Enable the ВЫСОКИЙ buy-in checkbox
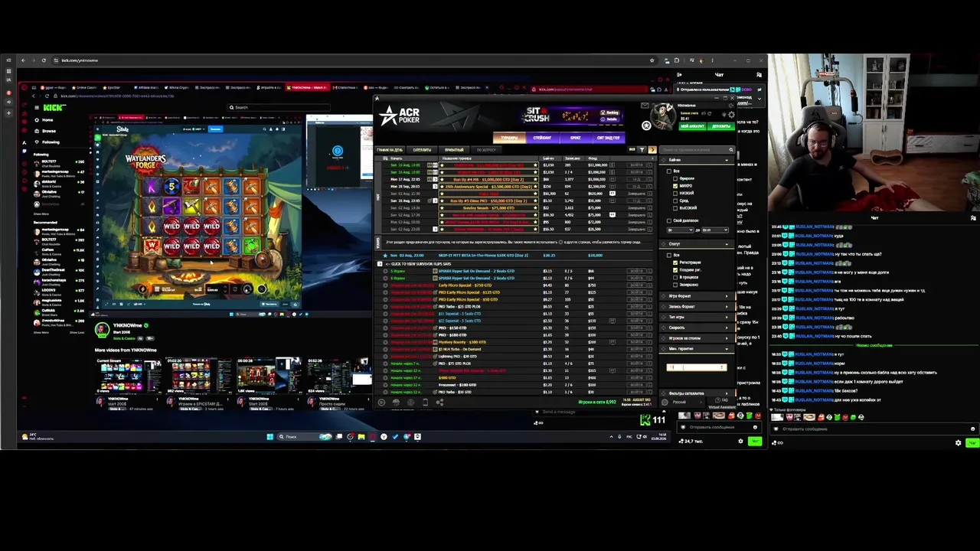This screenshot has width=980, height=551. pos(675,207)
